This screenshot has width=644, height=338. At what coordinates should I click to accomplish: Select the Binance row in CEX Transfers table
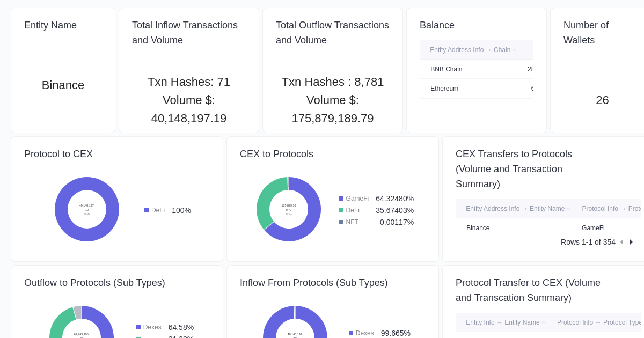click(478, 228)
